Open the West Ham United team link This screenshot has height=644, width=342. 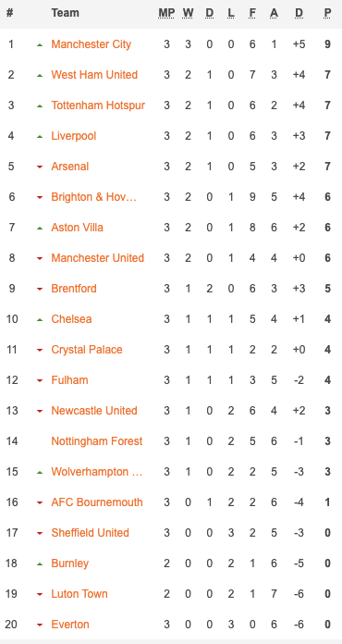pyautogui.click(x=94, y=75)
